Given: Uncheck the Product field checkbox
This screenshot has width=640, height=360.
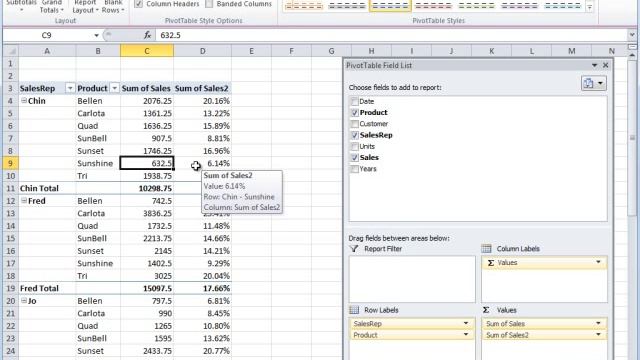Looking at the screenshot, I should 355,113.
